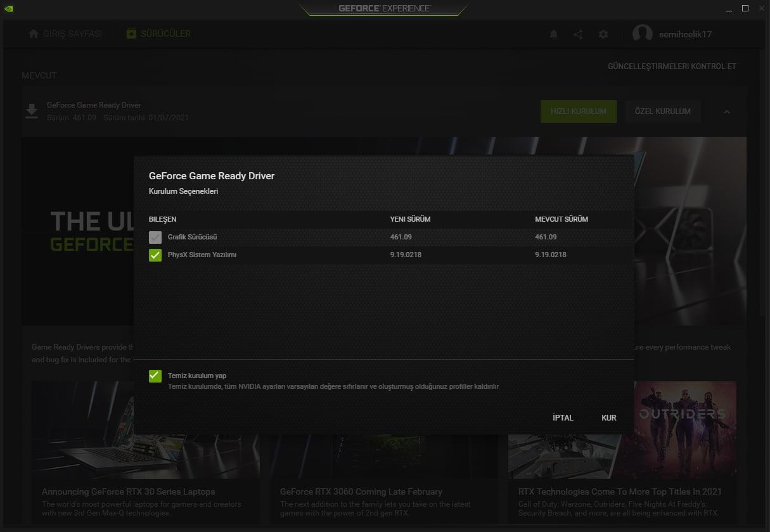Click 'RTX Technologies Come To More Top Titles' headline
This screenshot has width=770, height=532.
(620, 491)
